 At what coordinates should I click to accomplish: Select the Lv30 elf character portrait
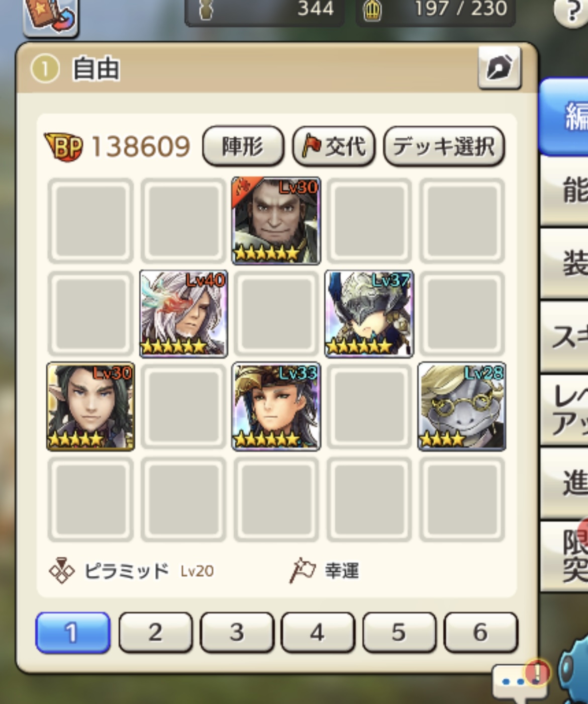[x=90, y=406]
